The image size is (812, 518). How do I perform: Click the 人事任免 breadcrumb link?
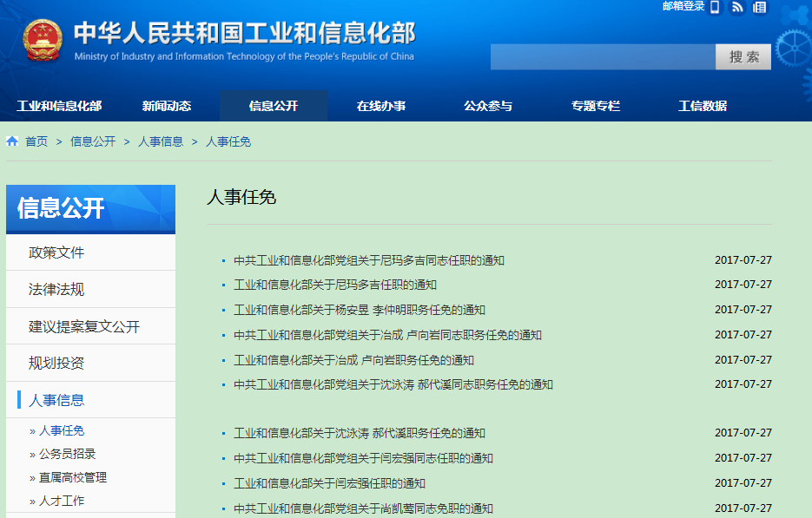[228, 141]
